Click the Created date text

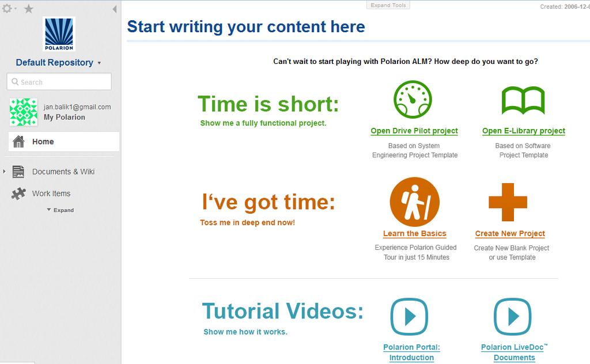pyautogui.click(x=565, y=7)
